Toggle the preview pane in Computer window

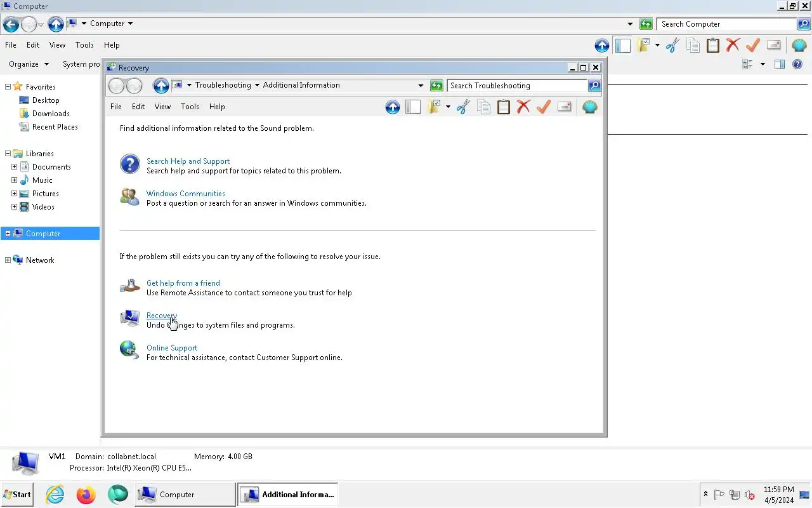click(780, 64)
